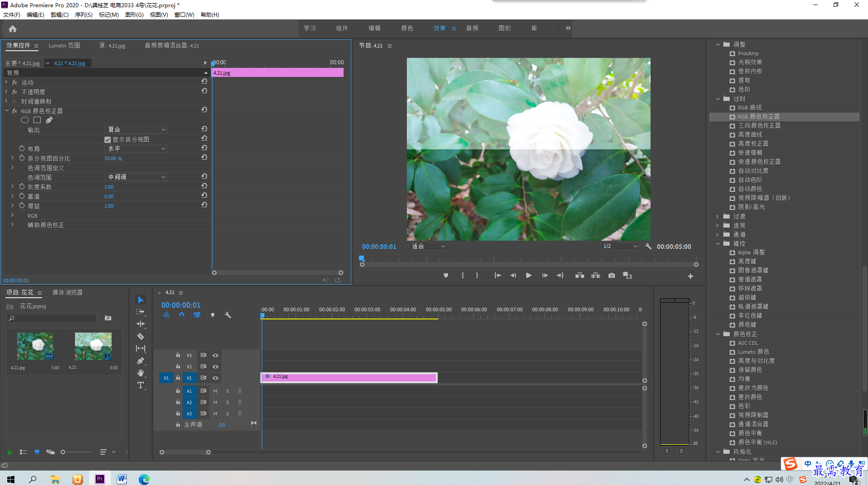Open the 色调范围 dropdown

tap(136, 177)
